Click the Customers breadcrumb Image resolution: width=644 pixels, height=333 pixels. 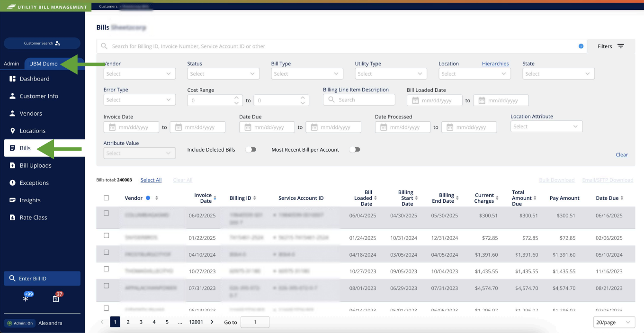108,7
